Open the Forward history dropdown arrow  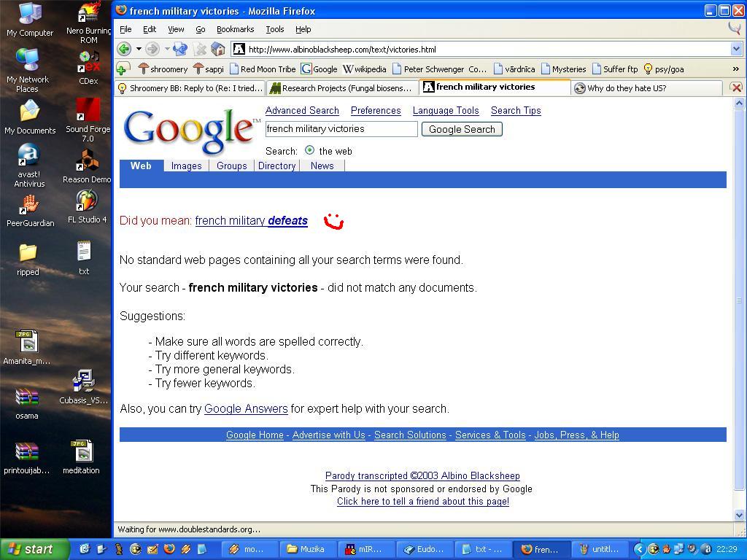(167, 49)
